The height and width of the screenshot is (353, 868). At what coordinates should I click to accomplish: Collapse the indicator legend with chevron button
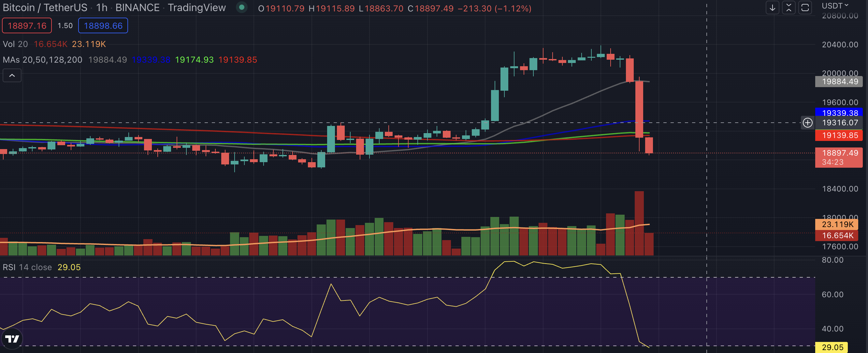pyautogui.click(x=12, y=75)
